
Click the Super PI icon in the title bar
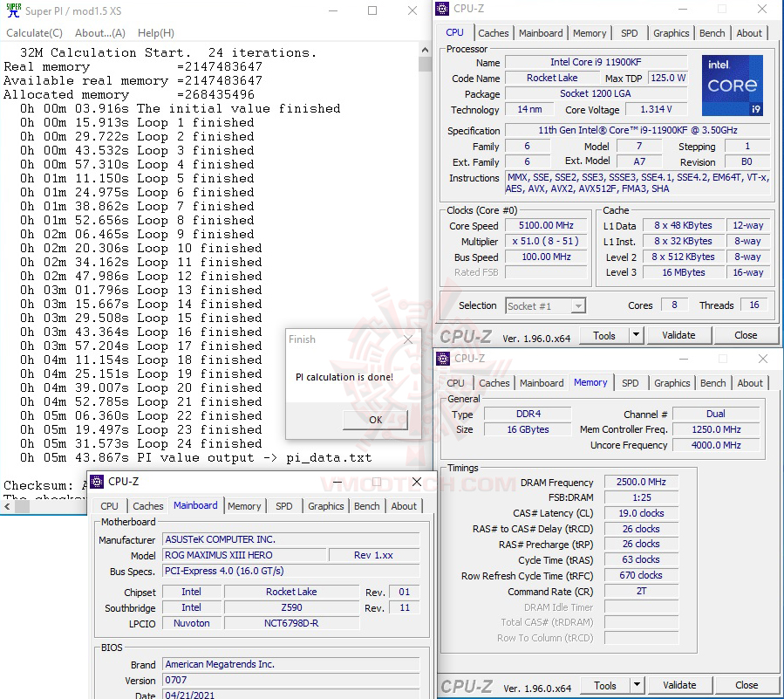pos(12,11)
